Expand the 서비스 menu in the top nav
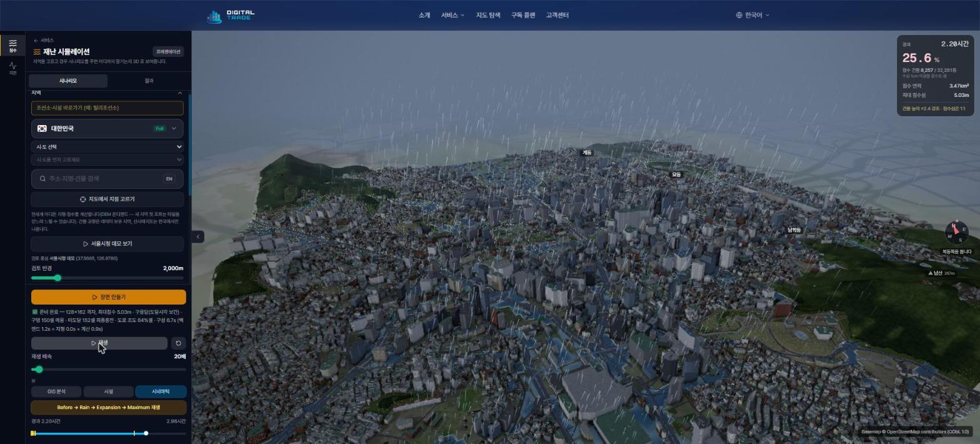 (x=452, y=15)
